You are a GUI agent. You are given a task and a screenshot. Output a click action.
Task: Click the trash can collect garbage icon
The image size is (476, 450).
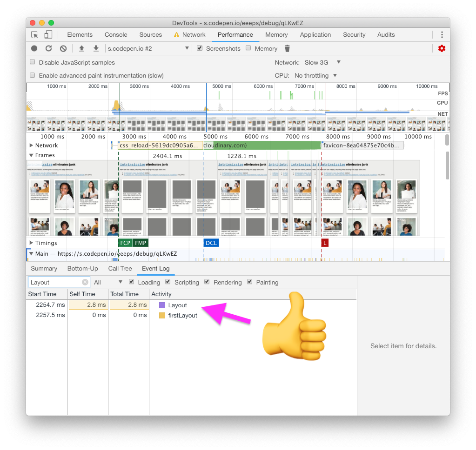pos(287,48)
